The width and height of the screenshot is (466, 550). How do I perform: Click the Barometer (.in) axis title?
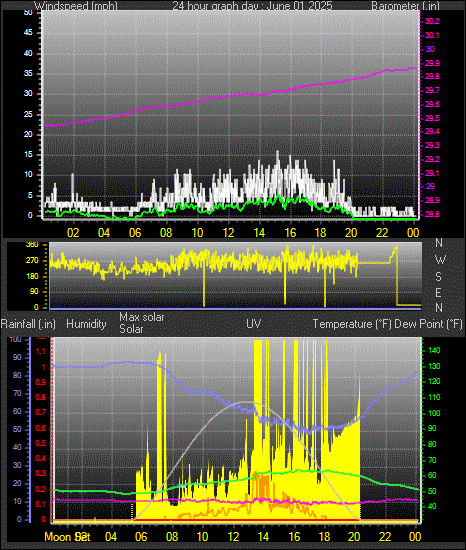click(405, 6)
